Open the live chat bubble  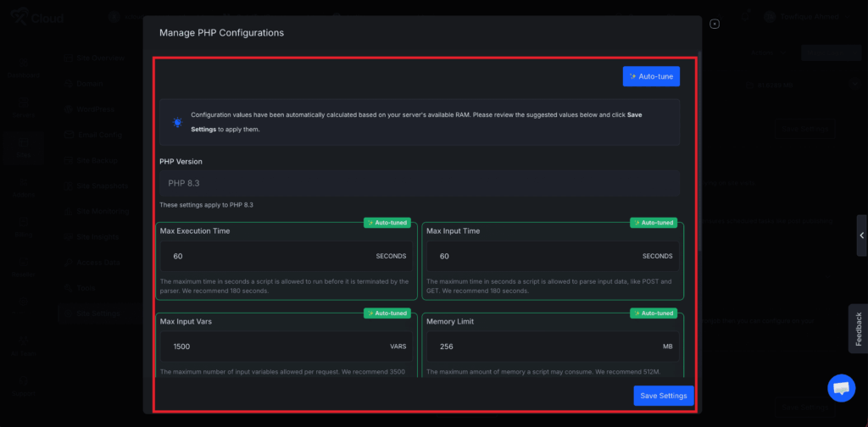tap(841, 388)
